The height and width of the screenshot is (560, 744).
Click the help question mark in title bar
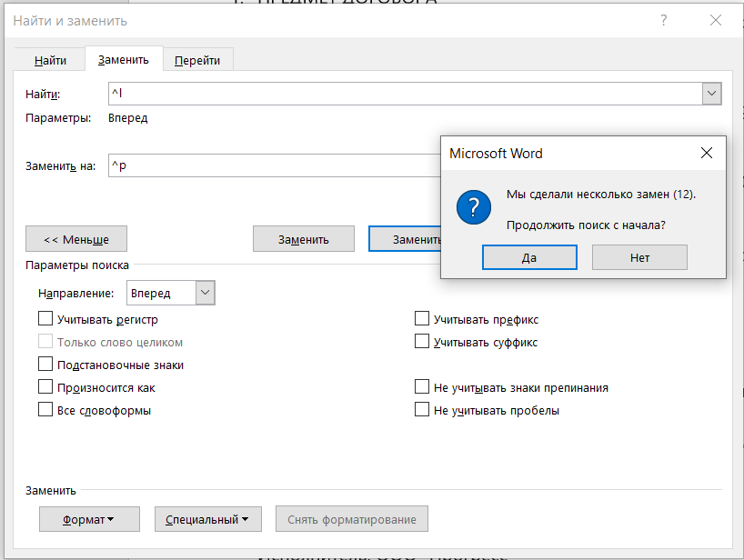point(663,20)
